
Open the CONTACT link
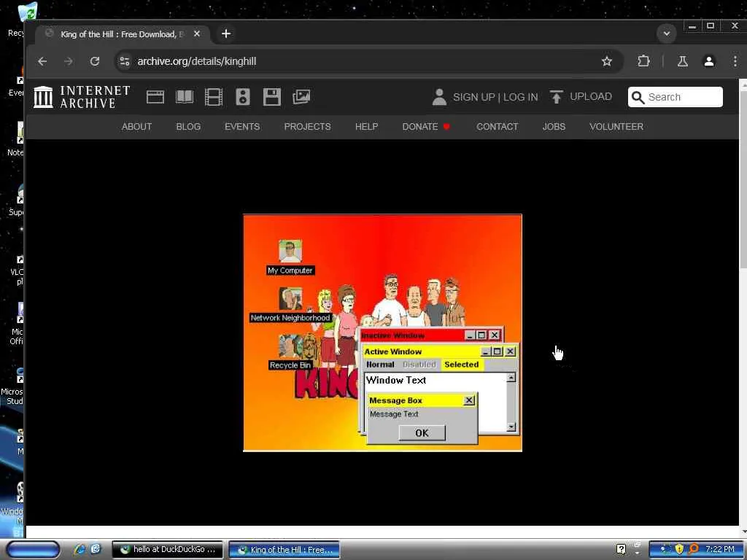[x=498, y=127]
